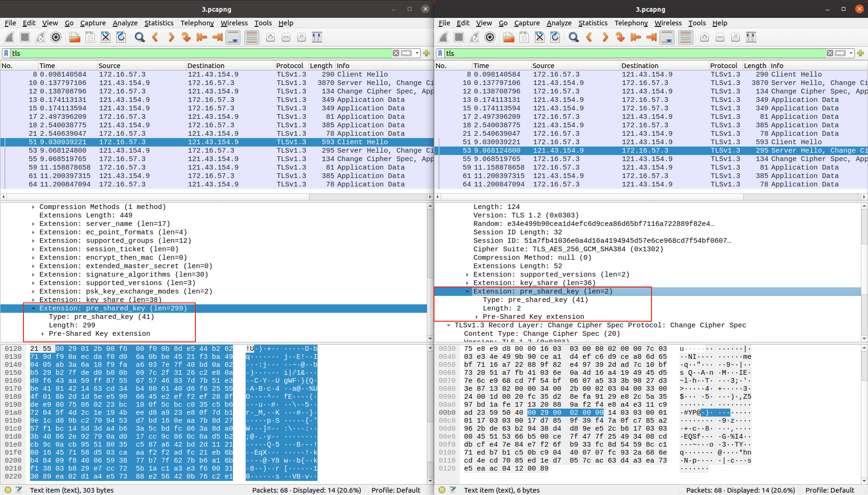
Task: Zoom out icon in left window toolbar
Action: tap(286, 37)
